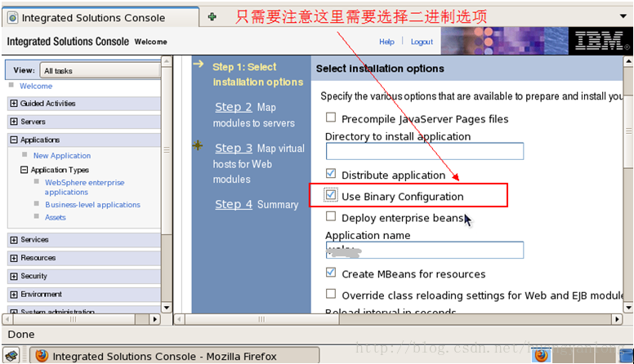Open the View All tasks dropdown
Image resolution: width=634 pixels, height=364 pixels.
pyautogui.click(x=100, y=71)
